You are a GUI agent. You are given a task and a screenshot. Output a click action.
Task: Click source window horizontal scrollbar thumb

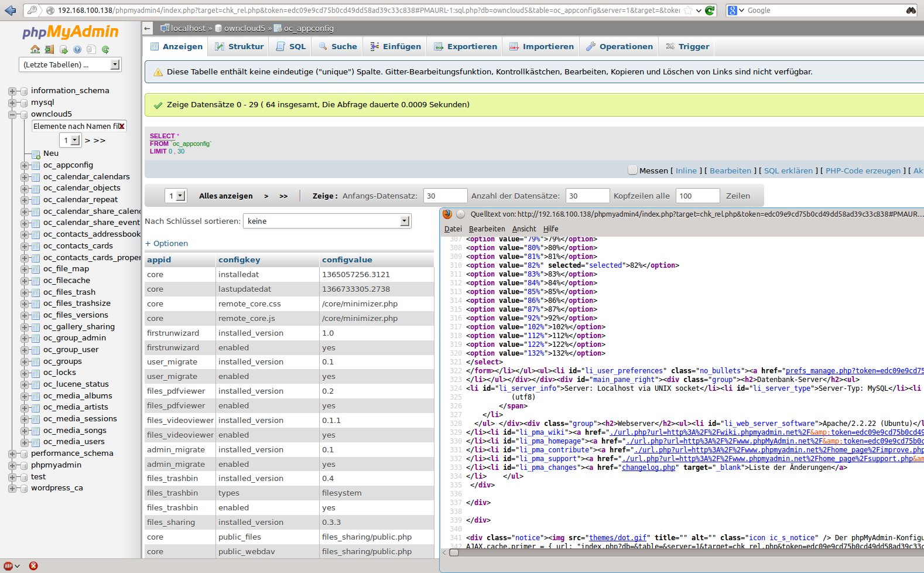click(x=454, y=552)
